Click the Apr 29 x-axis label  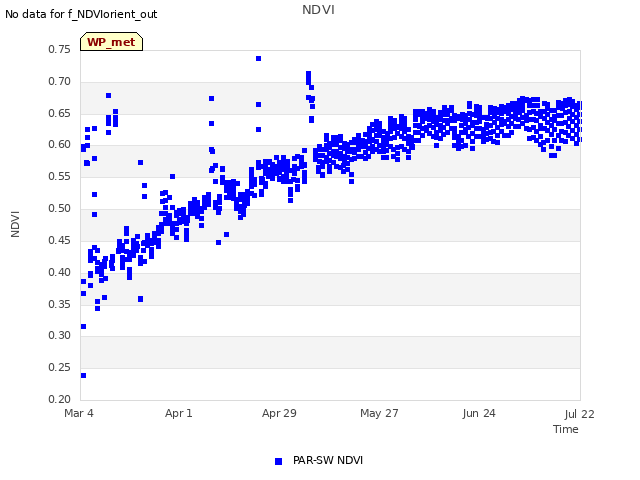[279, 413]
